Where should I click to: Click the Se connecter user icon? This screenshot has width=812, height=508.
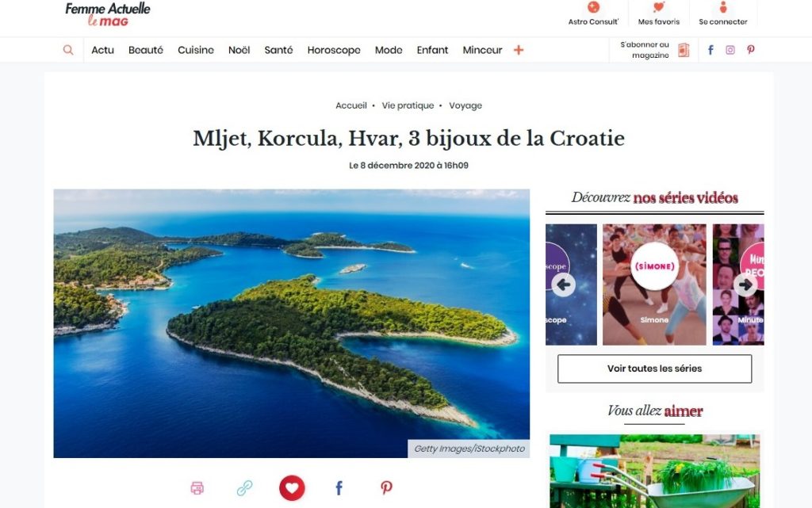[723, 7]
